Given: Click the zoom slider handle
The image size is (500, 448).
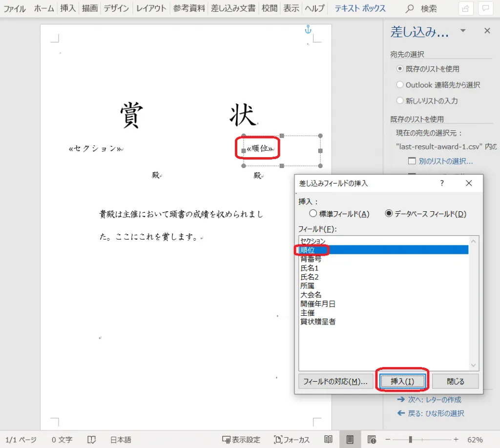Looking at the screenshot, I should pyautogui.click(x=411, y=439).
